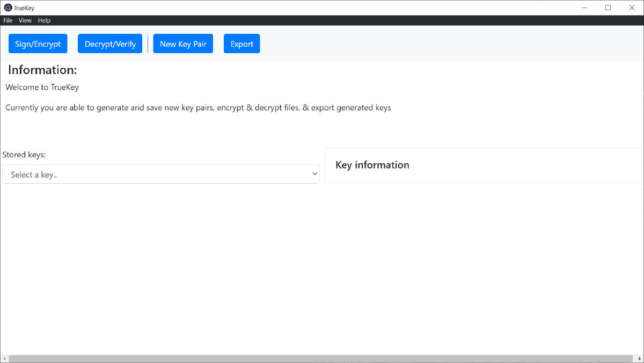This screenshot has height=363, width=644.
Task: Open the Help menu
Action: tap(44, 20)
